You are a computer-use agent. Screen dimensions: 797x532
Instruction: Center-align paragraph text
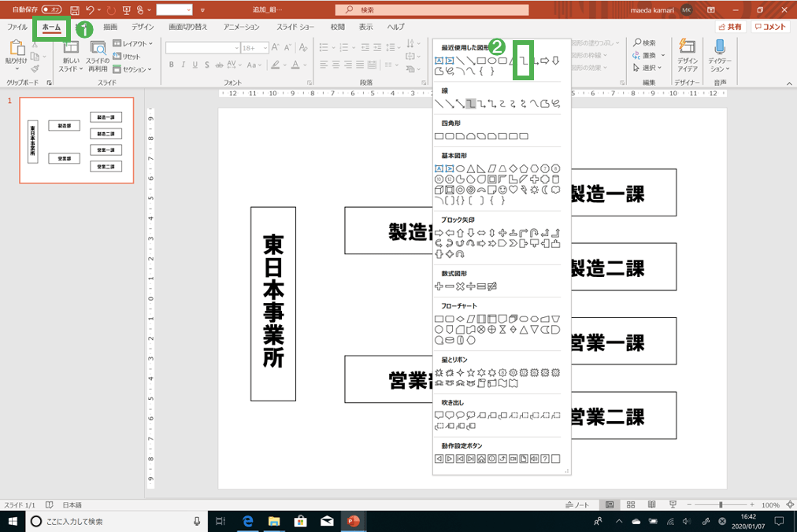pos(336,65)
